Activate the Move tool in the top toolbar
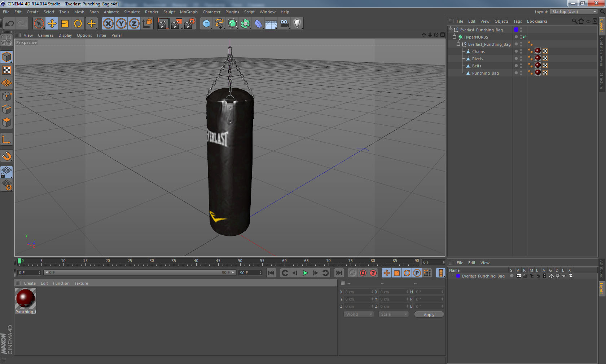 tap(52, 24)
